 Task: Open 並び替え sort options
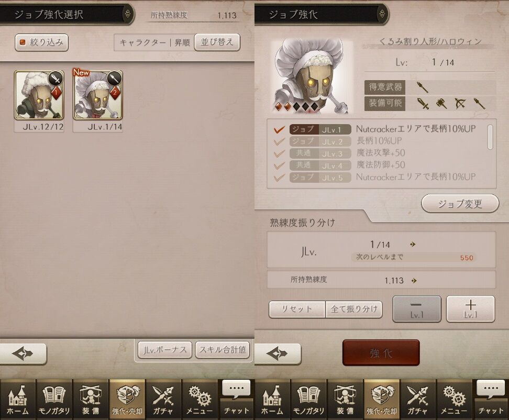pos(217,42)
